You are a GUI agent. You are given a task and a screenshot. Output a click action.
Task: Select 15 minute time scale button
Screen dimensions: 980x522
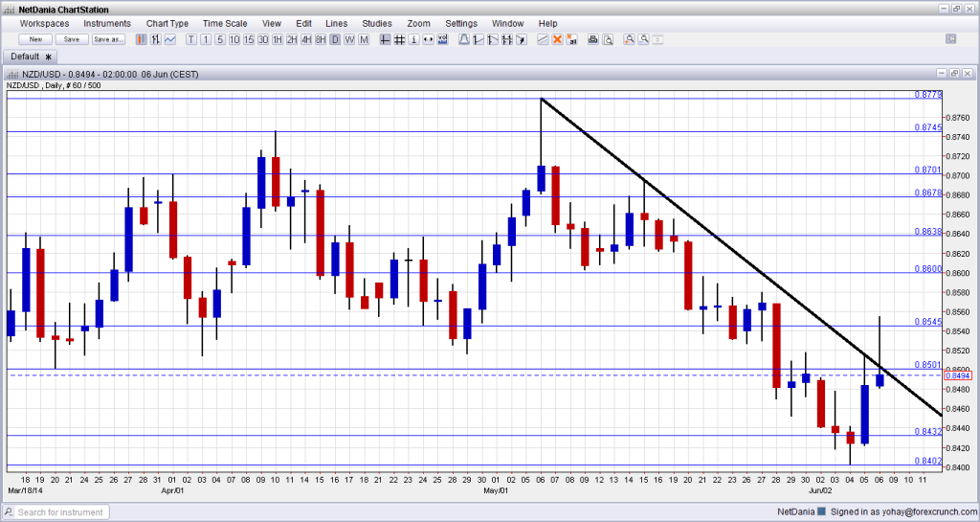(249, 39)
